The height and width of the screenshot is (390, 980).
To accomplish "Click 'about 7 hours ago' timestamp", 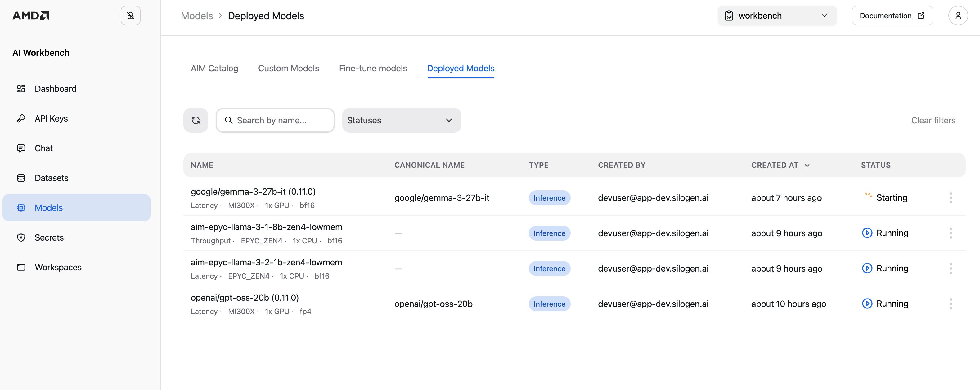I will coord(786,198).
